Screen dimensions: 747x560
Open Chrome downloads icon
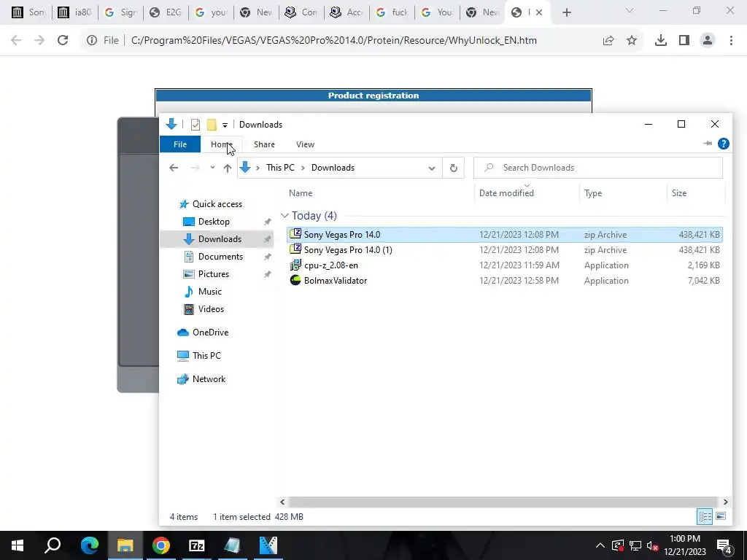point(661,41)
